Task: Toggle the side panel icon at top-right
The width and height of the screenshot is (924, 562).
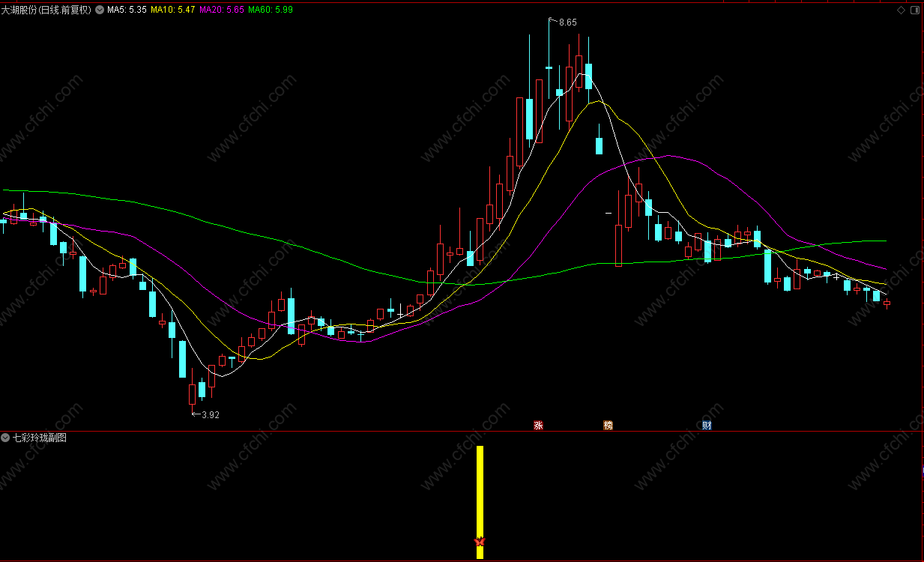Action: [x=914, y=10]
